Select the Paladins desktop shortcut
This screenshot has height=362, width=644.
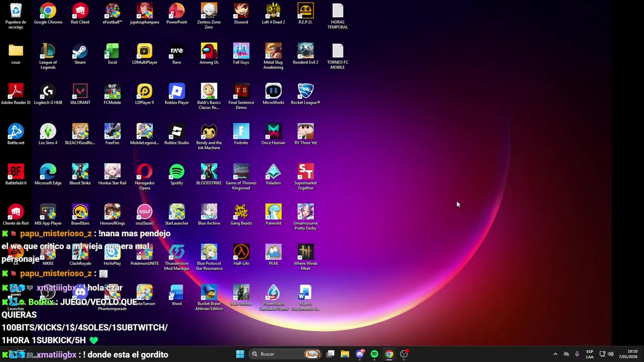tap(273, 174)
